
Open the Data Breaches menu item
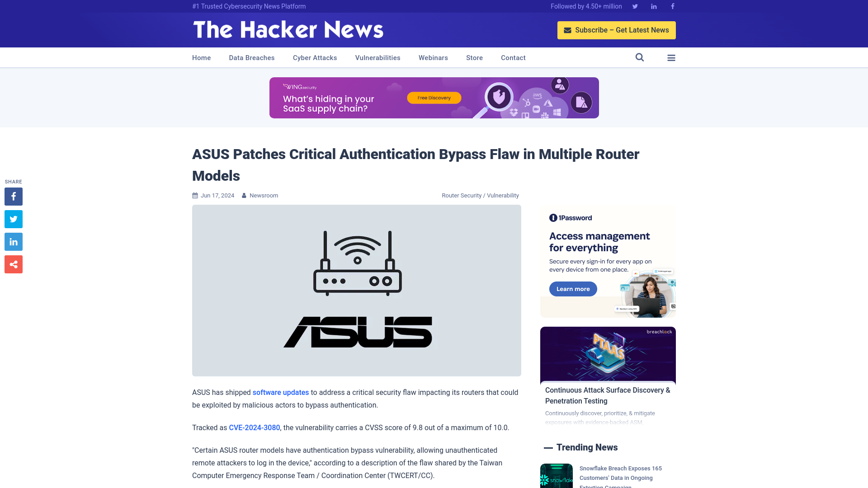pyautogui.click(x=251, y=57)
